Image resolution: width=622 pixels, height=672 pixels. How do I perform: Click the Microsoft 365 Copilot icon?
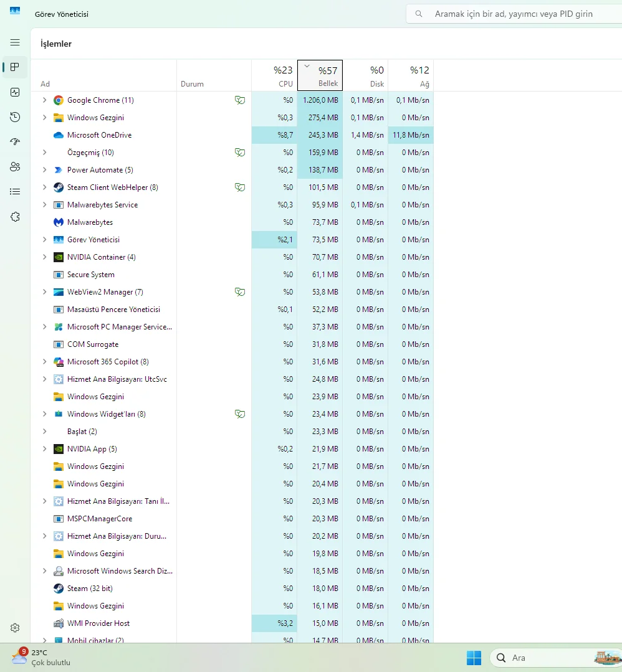(x=59, y=362)
